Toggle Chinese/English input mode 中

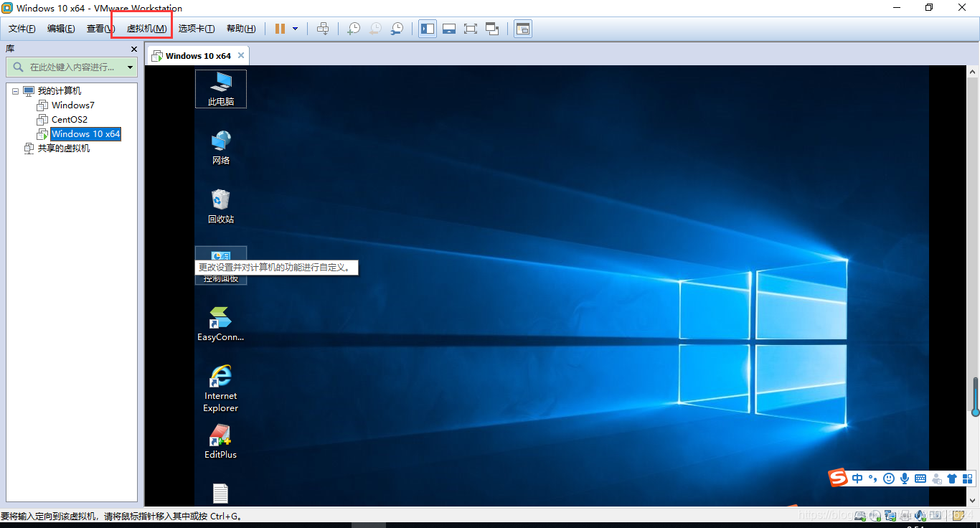click(x=858, y=478)
